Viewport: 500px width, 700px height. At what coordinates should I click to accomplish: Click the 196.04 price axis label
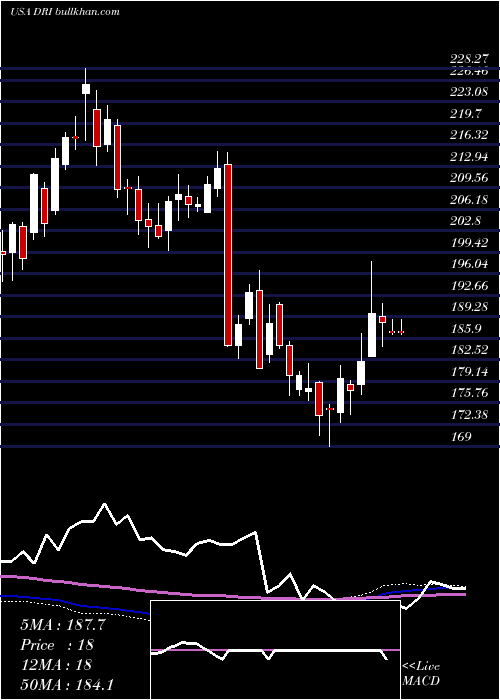point(469,264)
